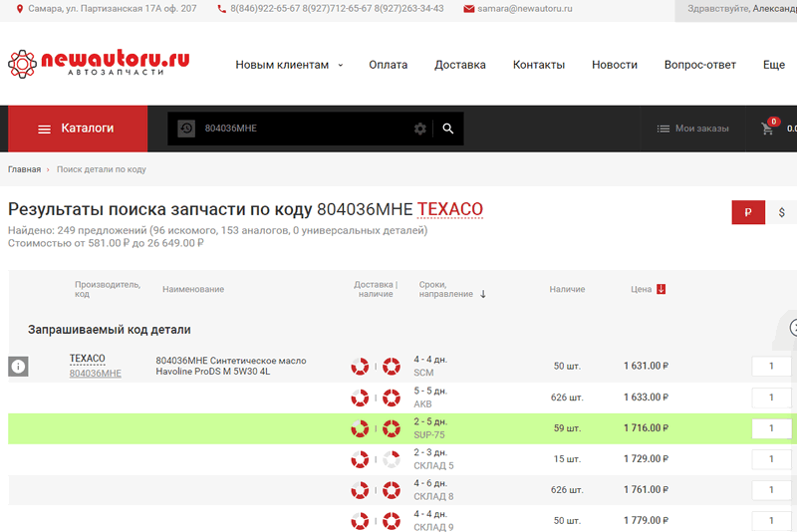Screen dimensions: 797x532
Task: Expand the Новым клиентам dropdown menu
Action: pyautogui.click(x=289, y=65)
